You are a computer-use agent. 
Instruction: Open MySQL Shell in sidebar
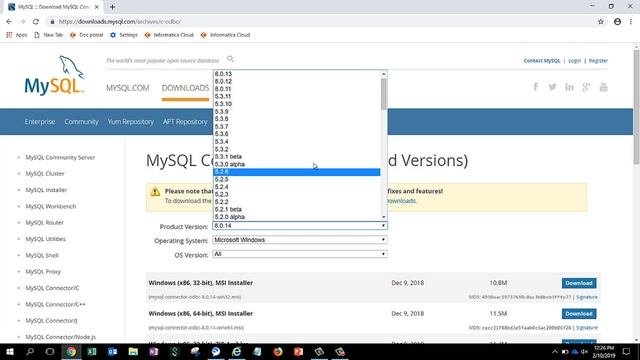42,256
